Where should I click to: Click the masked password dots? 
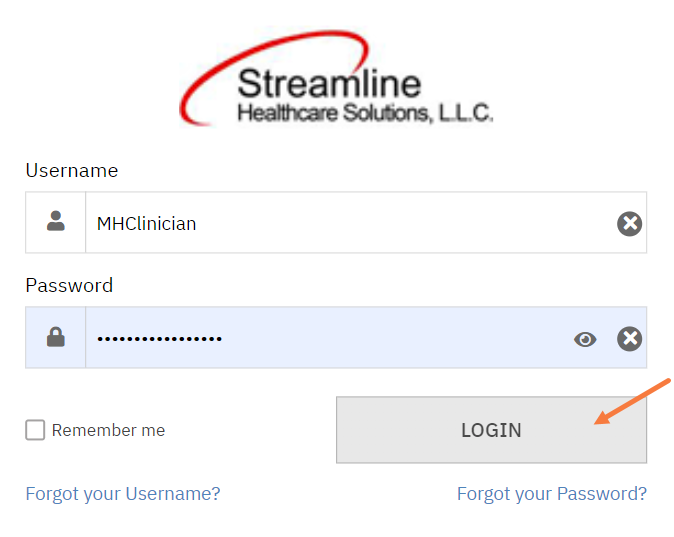click(x=159, y=339)
